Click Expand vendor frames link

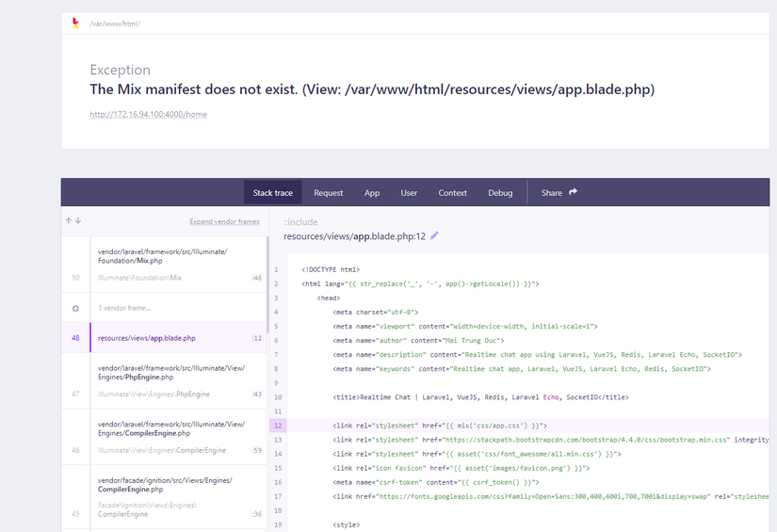[x=224, y=221]
